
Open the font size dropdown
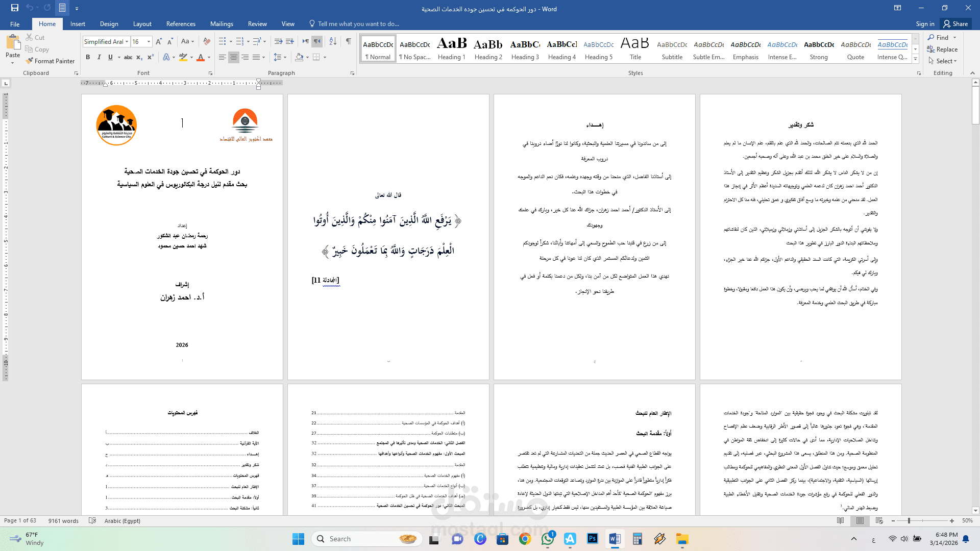coord(149,41)
